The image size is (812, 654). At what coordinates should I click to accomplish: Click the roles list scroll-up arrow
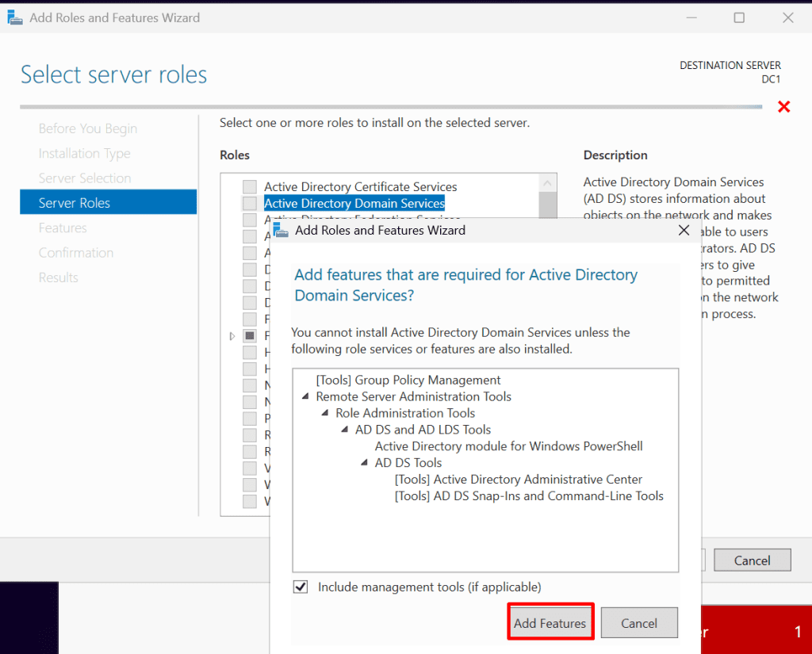click(x=547, y=183)
